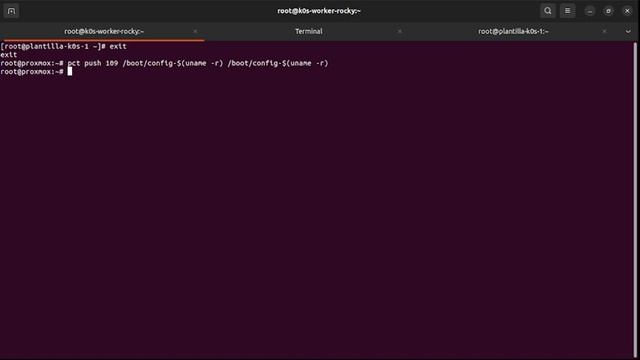Maximize the terminal window
This screenshot has width=640, height=360.
pos(608,11)
